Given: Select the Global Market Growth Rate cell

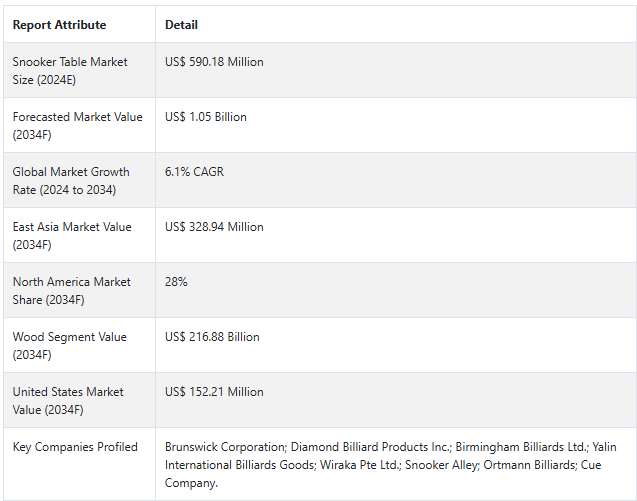Looking at the screenshot, I should (71, 180).
